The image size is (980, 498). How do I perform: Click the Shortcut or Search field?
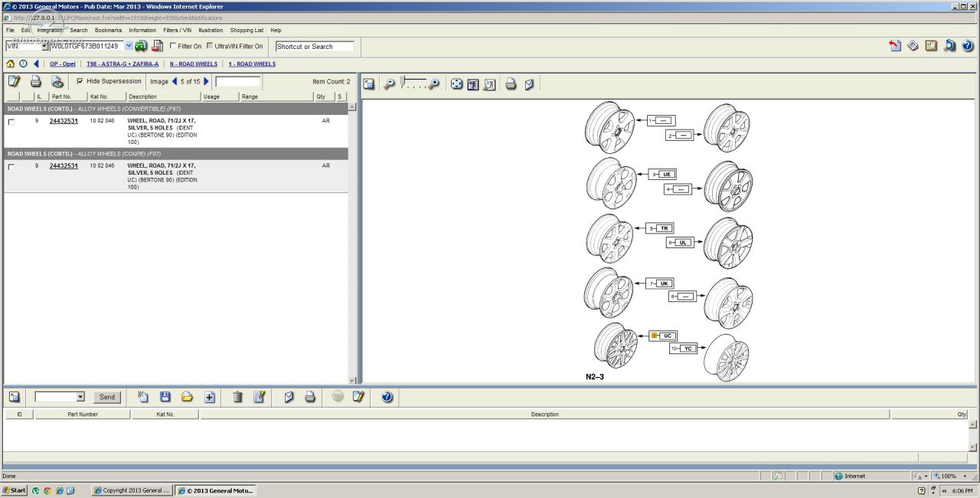[x=315, y=47]
